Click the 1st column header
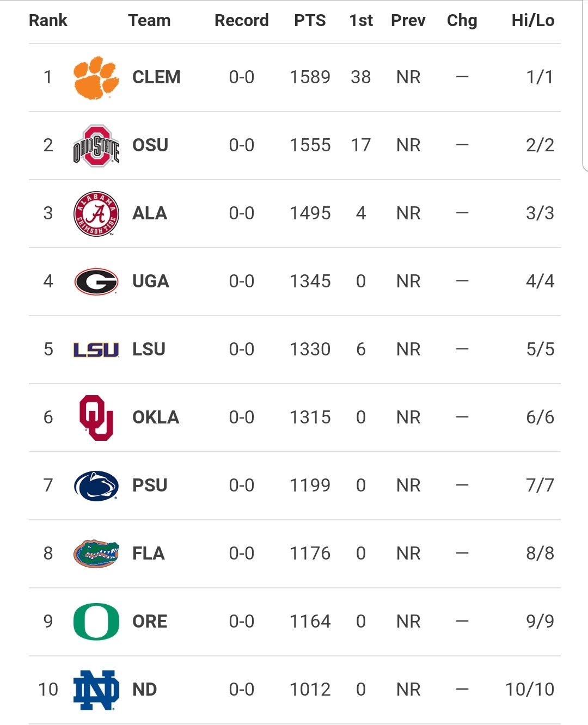The image size is (588, 725). 361,21
